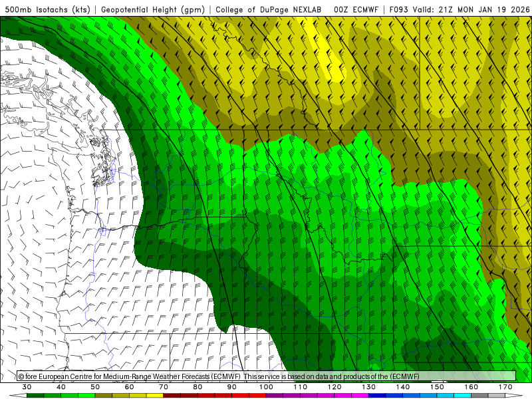
Task: Select the darkest maroon swatch at 70 kts
Action: tap(172, 396)
